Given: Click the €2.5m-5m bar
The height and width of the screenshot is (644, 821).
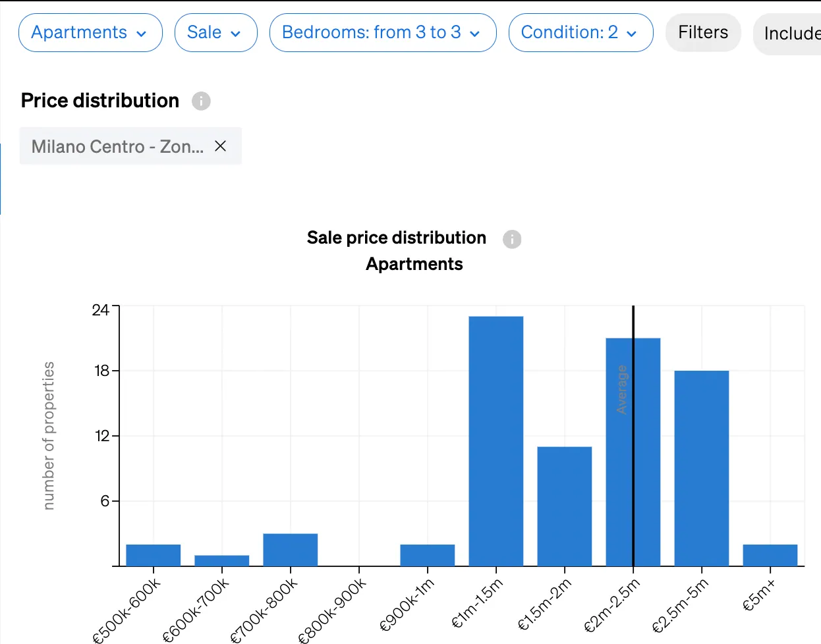Looking at the screenshot, I should [x=702, y=468].
